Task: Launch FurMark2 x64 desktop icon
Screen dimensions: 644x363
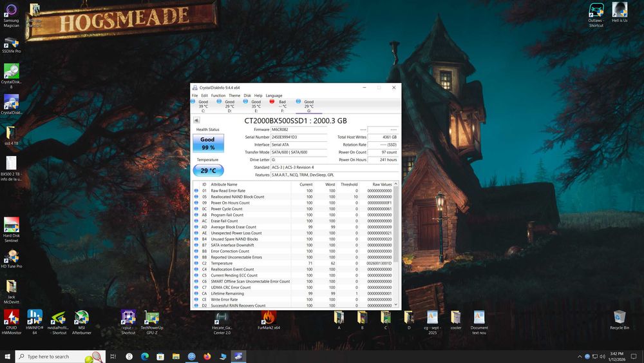Action: [x=269, y=320]
